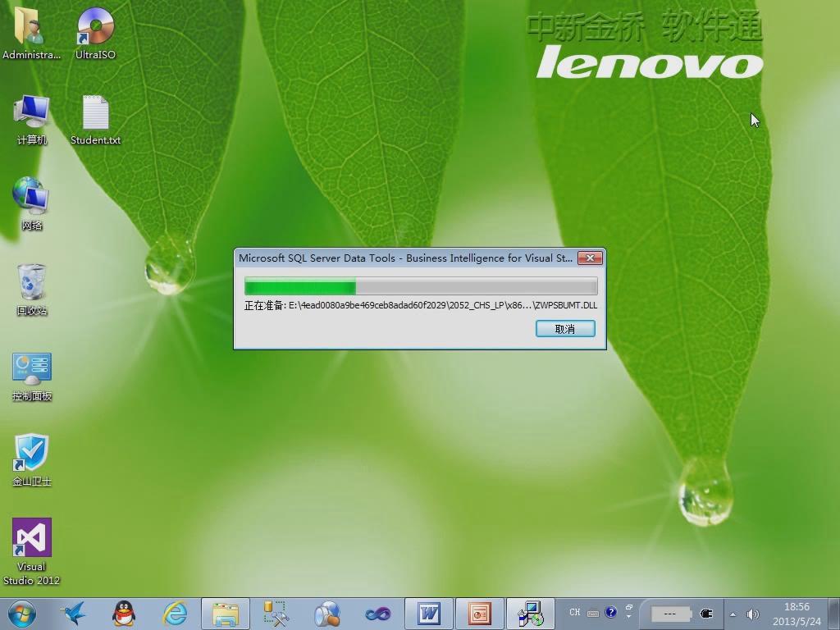This screenshot has height=630, width=840.
Task: Switch to Microsoft Word in taskbar
Action: click(428, 614)
